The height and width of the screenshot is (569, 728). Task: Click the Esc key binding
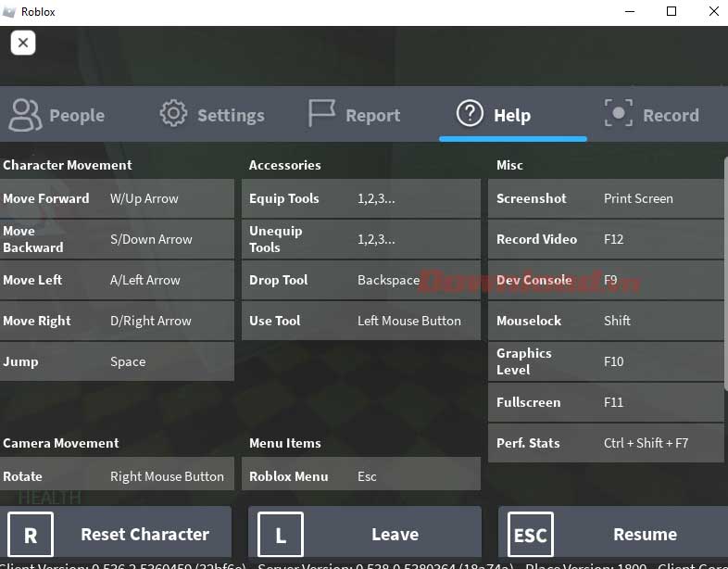367,476
